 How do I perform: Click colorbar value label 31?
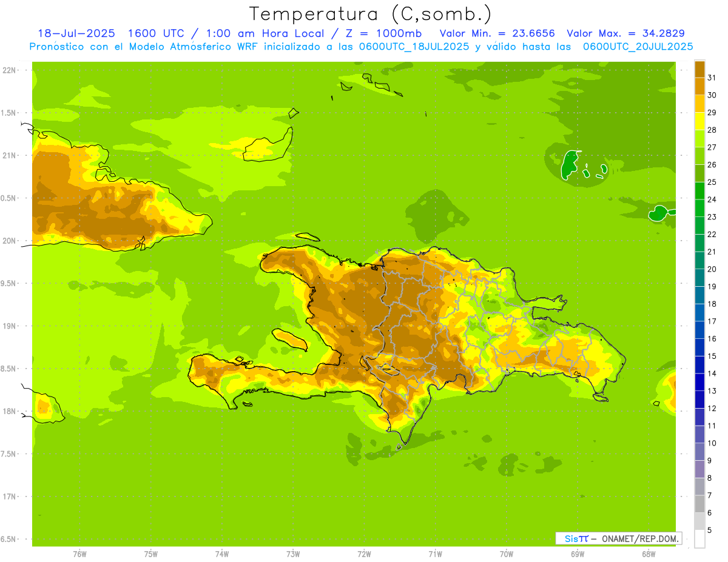pyautogui.click(x=712, y=78)
